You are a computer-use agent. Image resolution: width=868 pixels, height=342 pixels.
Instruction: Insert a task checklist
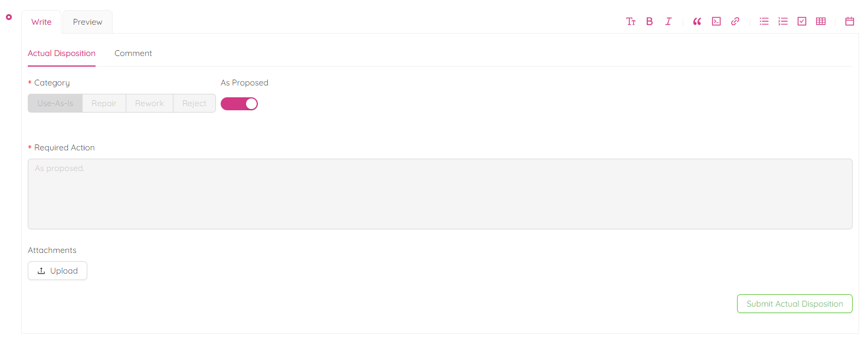(x=802, y=22)
